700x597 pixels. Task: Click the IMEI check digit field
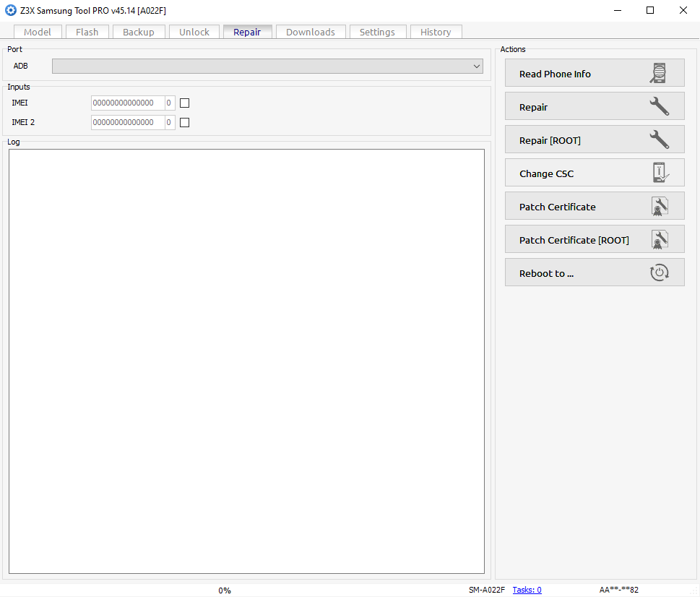169,103
